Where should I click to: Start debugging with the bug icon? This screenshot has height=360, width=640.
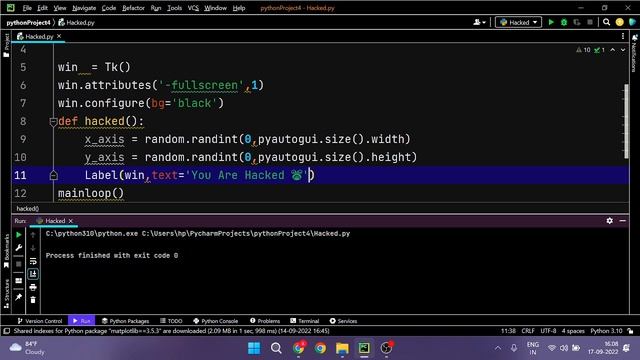click(564, 22)
